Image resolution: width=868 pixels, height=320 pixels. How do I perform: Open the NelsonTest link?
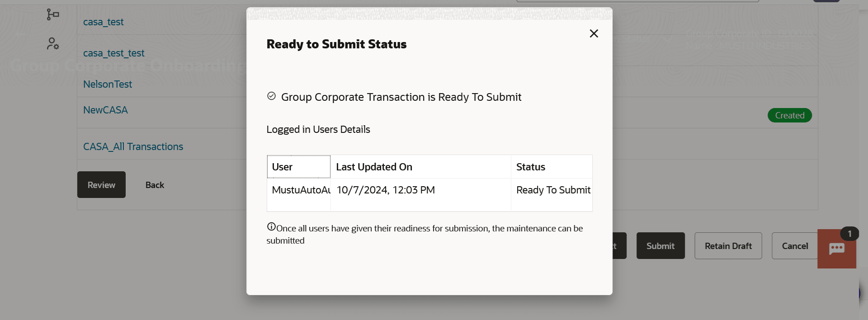point(108,84)
